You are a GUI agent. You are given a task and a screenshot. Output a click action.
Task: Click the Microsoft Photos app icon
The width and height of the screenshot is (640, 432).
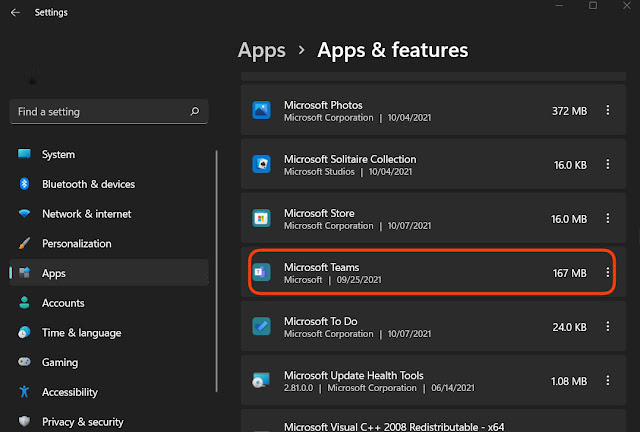pos(261,110)
